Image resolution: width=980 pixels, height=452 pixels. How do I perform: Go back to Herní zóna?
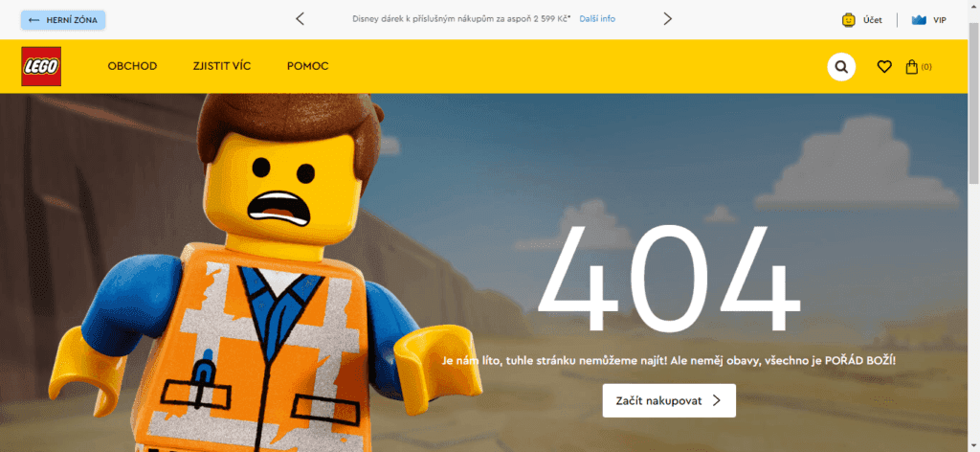(63, 20)
